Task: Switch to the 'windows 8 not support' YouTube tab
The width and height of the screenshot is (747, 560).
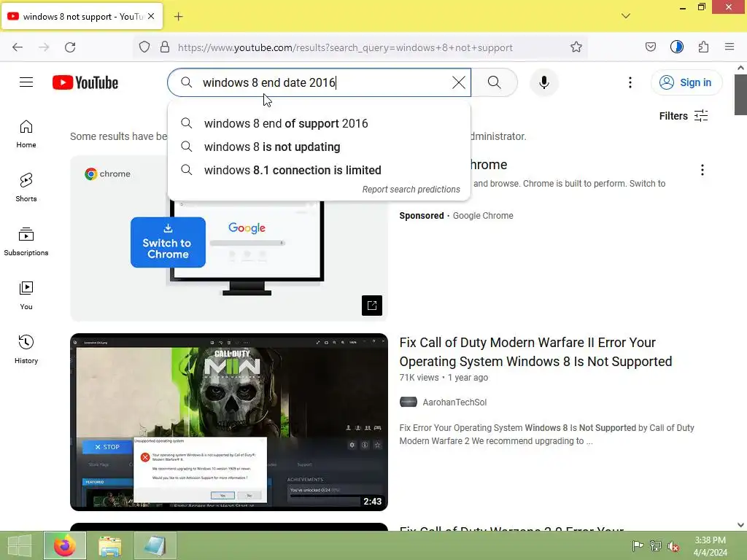Action: [82, 16]
